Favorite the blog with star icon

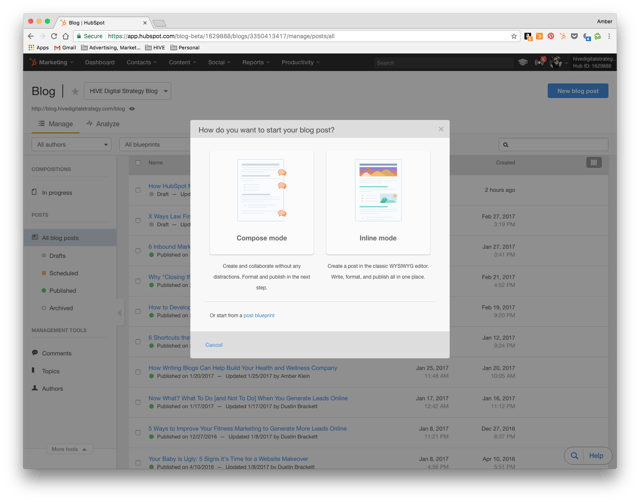pyautogui.click(x=75, y=91)
